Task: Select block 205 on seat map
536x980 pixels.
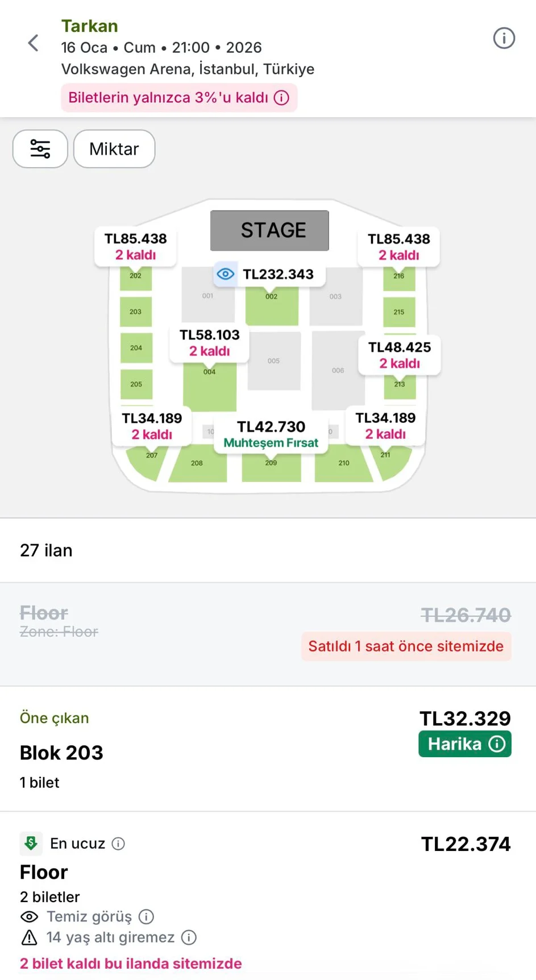Action: [136, 384]
